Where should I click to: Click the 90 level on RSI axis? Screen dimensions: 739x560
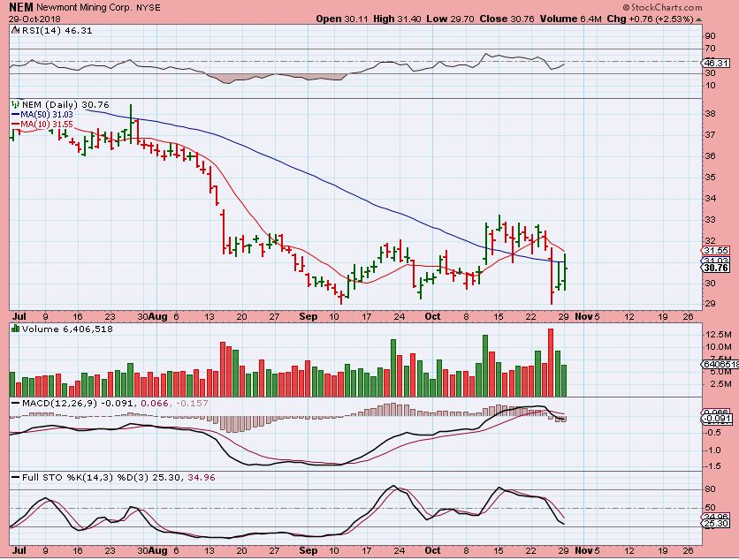(710, 36)
